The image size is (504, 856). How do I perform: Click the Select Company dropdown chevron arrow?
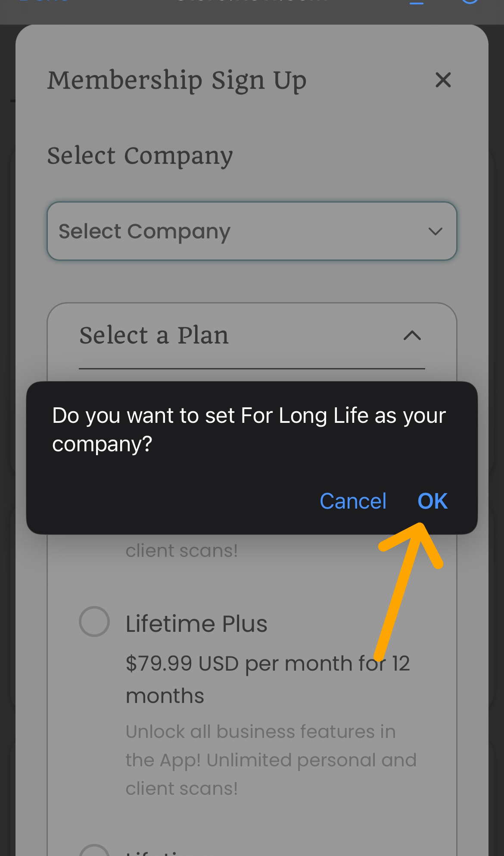coord(436,231)
